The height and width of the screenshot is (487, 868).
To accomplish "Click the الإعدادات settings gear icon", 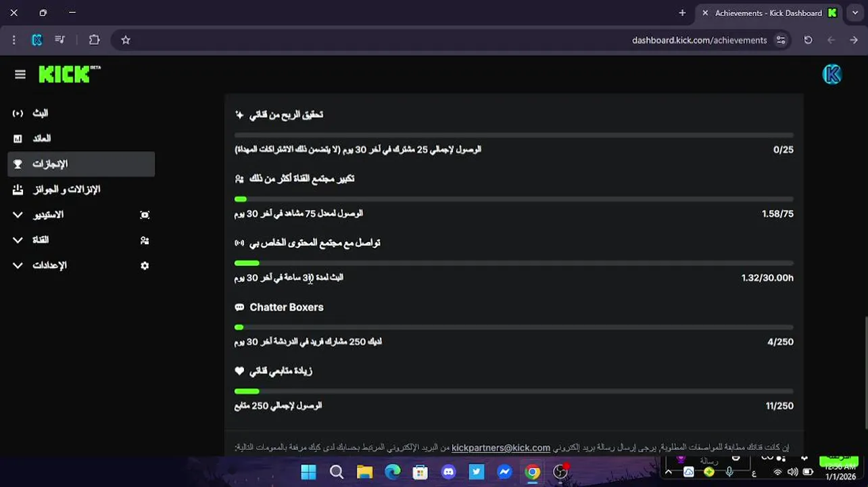I will pyautogui.click(x=145, y=266).
